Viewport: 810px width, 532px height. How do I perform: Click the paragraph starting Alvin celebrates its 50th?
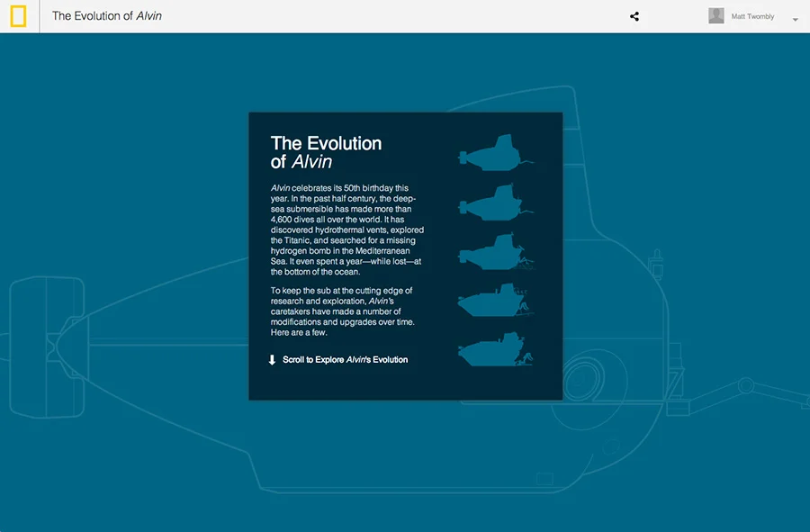(x=347, y=230)
